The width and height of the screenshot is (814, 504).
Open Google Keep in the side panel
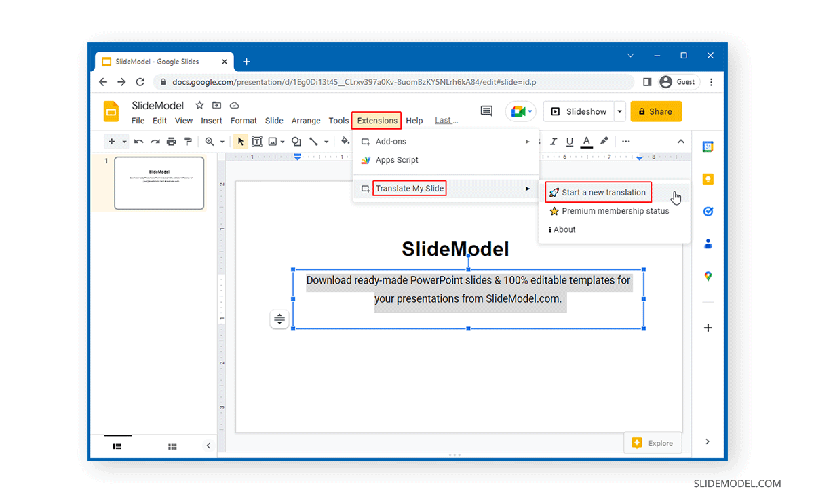pos(708,179)
